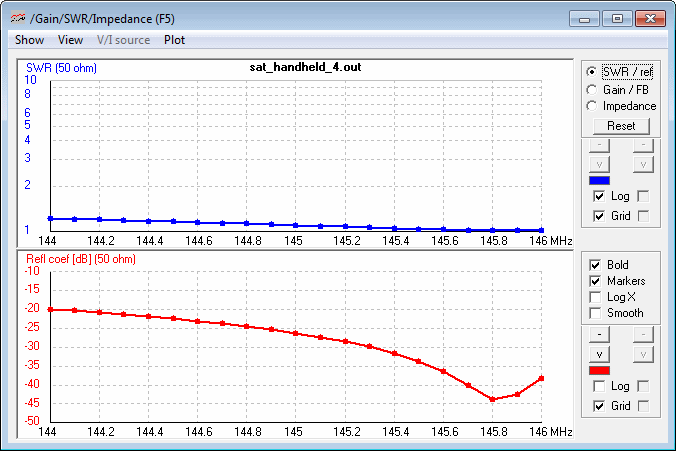
Task: Toggle the Markers checkbox
Action: tap(595, 281)
